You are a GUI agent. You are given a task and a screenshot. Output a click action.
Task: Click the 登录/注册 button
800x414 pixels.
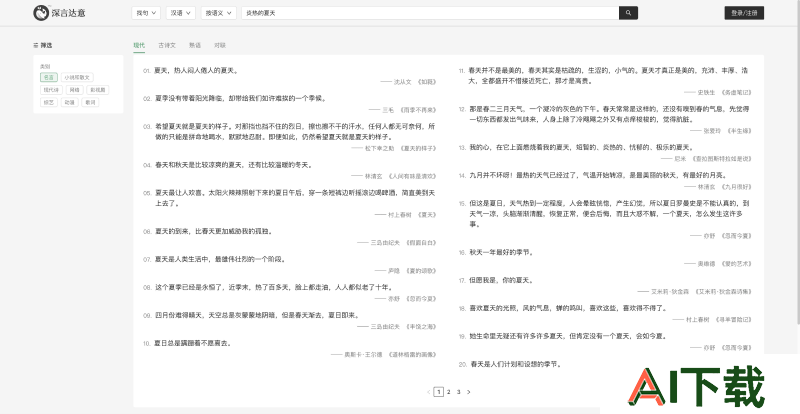click(744, 13)
